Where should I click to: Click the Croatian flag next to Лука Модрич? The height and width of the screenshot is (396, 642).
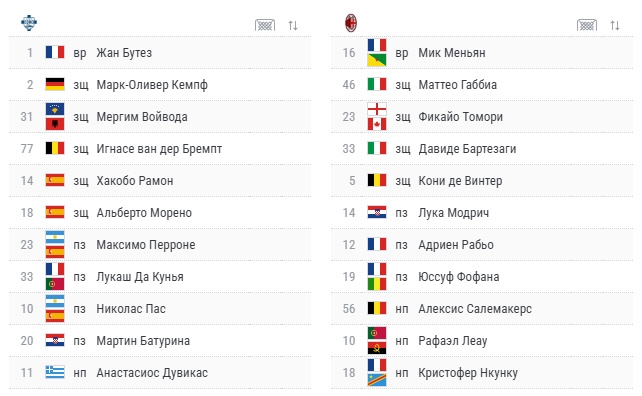[377, 212]
